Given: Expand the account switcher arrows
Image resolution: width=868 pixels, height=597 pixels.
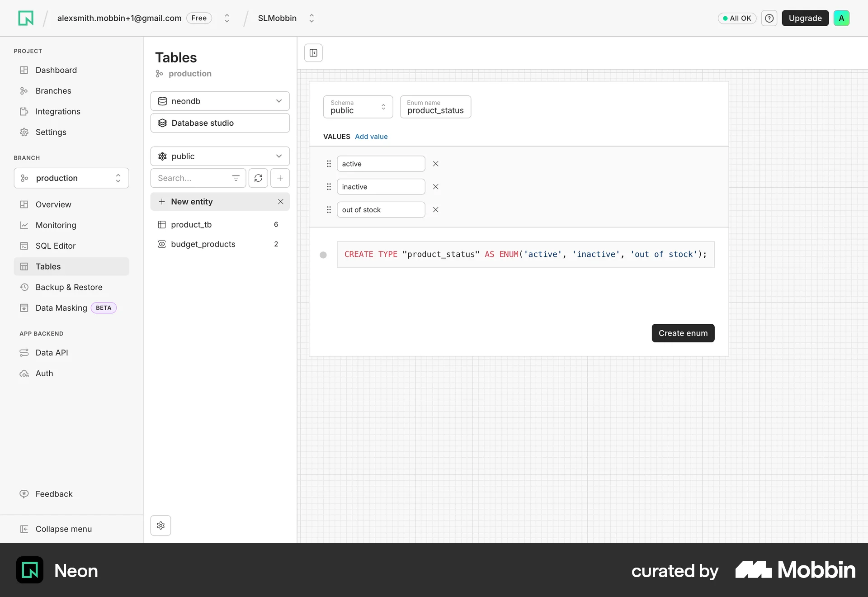Looking at the screenshot, I should tap(227, 18).
